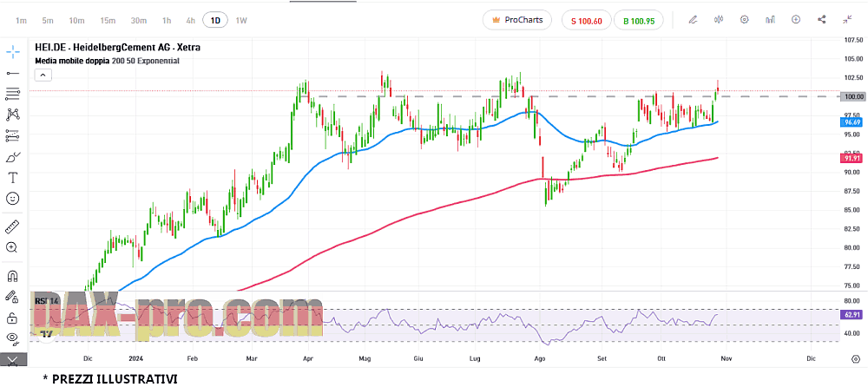Switch to 30m timeframe
Image resolution: width=868 pixels, height=387 pixels.
tap(138, 21)
